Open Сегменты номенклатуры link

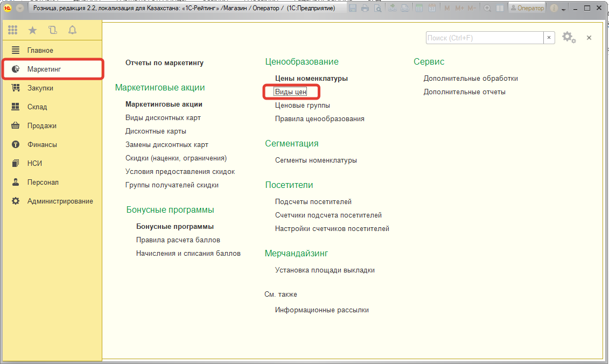point(316,160)
